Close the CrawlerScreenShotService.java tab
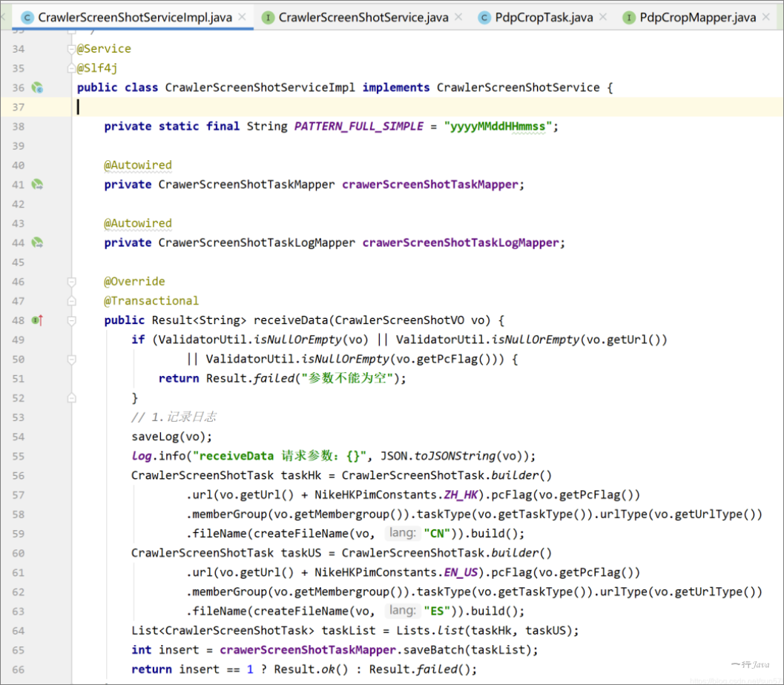The height and width of the screenshot is (685, 784). [458, 17]
